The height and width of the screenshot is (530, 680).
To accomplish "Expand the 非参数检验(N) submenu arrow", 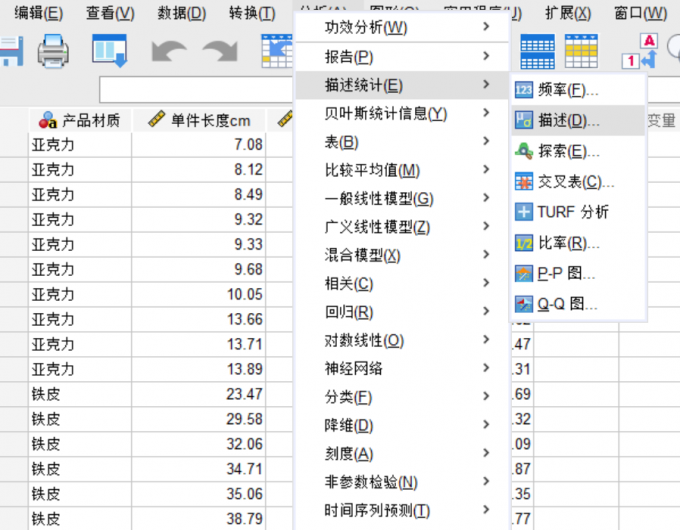I will (x=486, y=481).
